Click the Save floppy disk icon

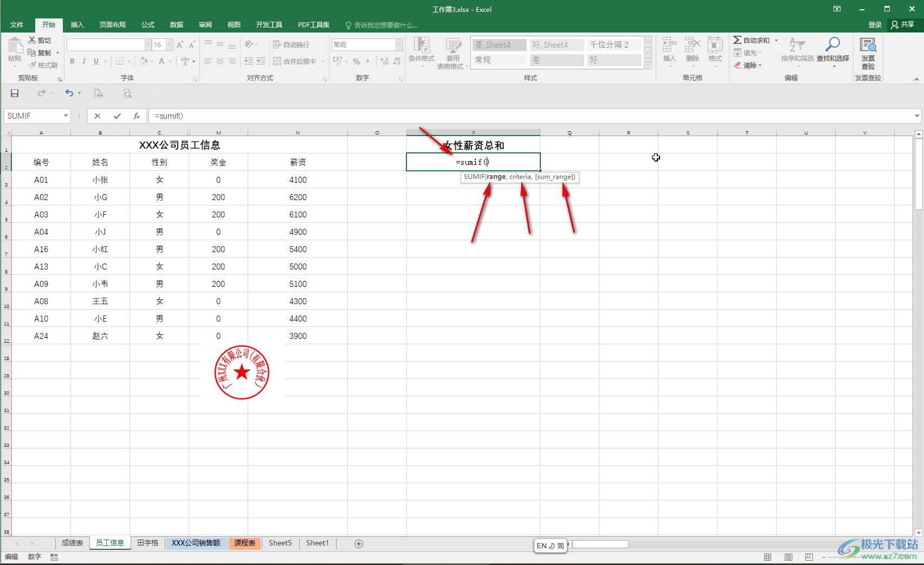click(x=15, y=93)
